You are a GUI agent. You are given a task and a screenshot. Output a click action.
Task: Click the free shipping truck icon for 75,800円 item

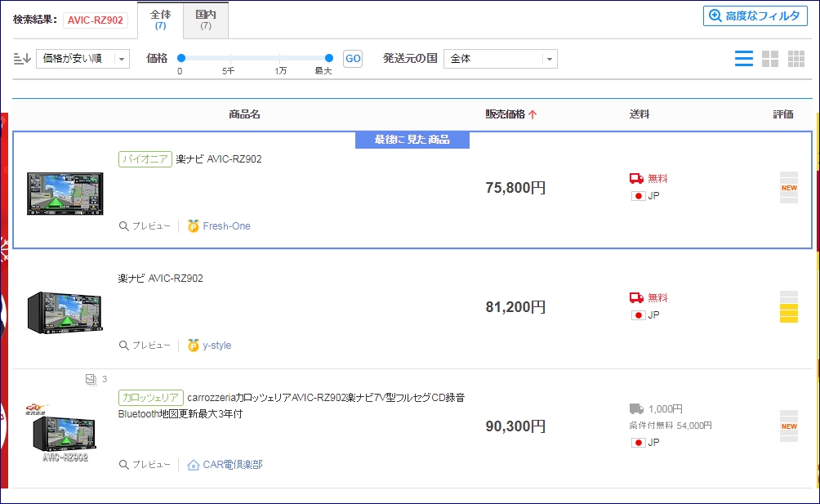pos(636,178)
